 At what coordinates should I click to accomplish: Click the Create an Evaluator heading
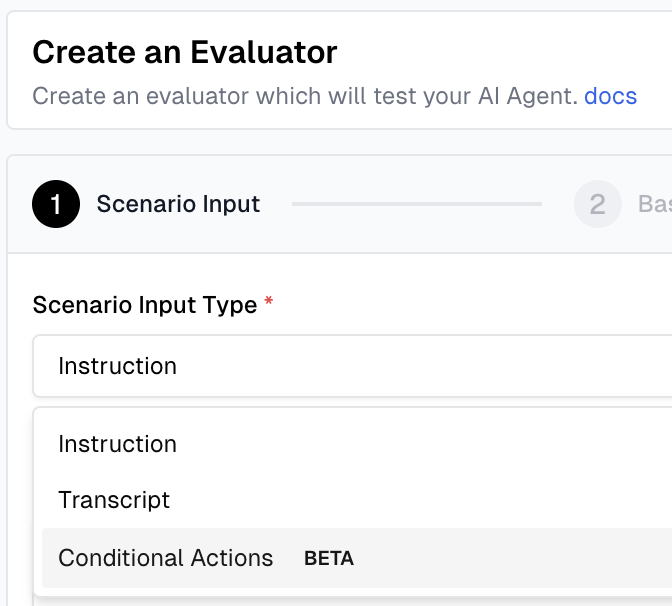click(185, 52)
